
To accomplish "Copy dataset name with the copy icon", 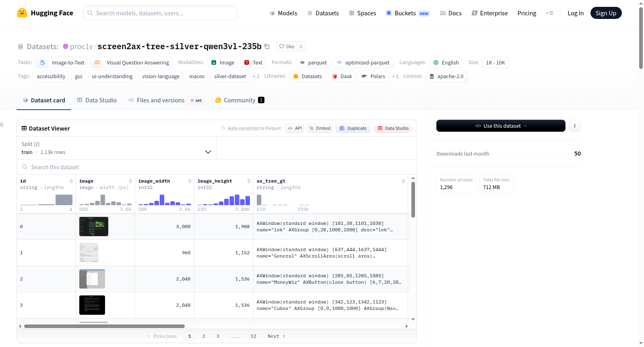I will coord(267,46).
